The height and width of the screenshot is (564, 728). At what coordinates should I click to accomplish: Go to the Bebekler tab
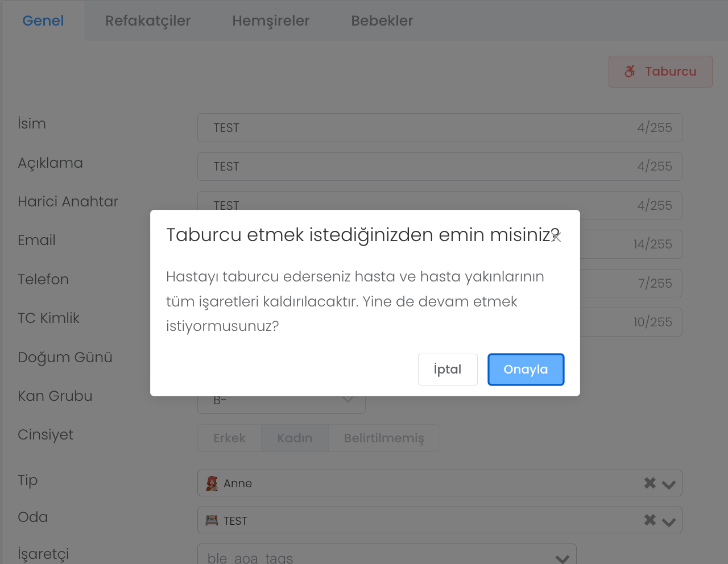point(382,20)
